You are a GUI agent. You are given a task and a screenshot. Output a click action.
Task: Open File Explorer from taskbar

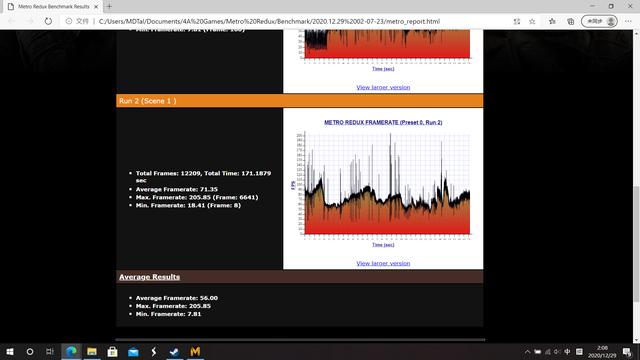pos(92,351)
